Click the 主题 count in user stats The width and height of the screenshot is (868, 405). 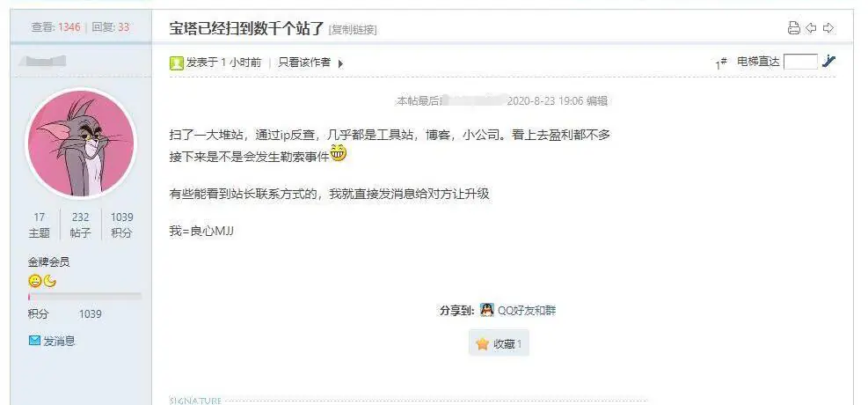pos(39,225)
